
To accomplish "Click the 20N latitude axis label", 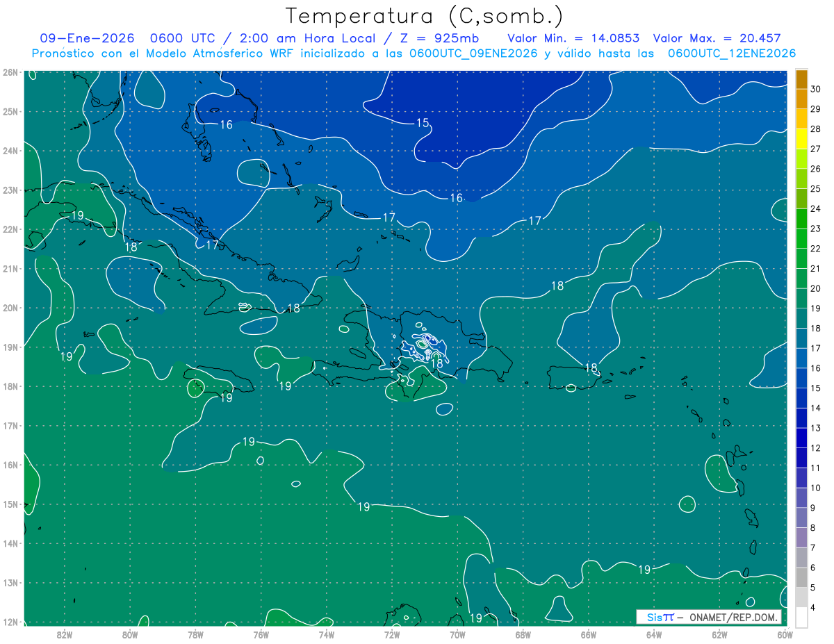I will click(10, 308).
